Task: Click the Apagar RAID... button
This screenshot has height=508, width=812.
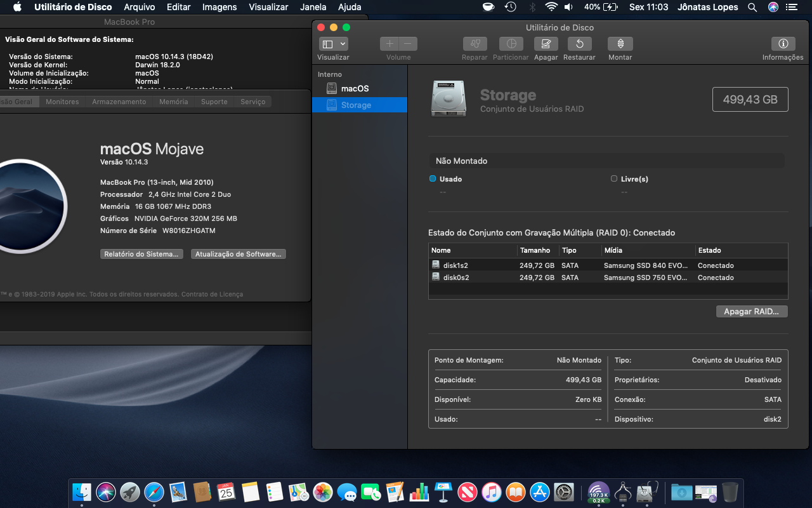Action: click(x=752, y=312)
